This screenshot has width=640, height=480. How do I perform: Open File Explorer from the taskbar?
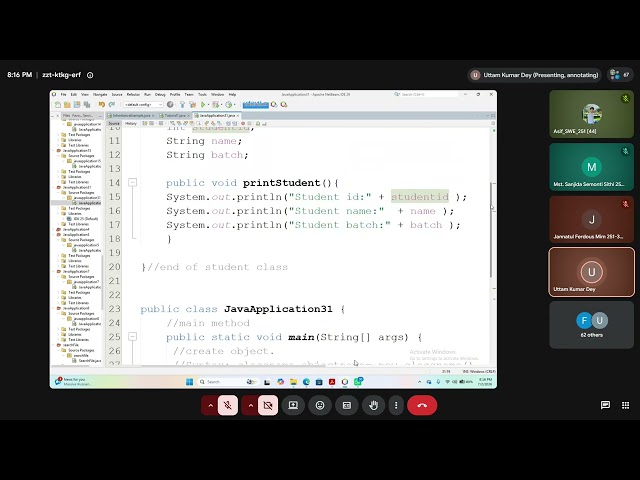(293, 382)
